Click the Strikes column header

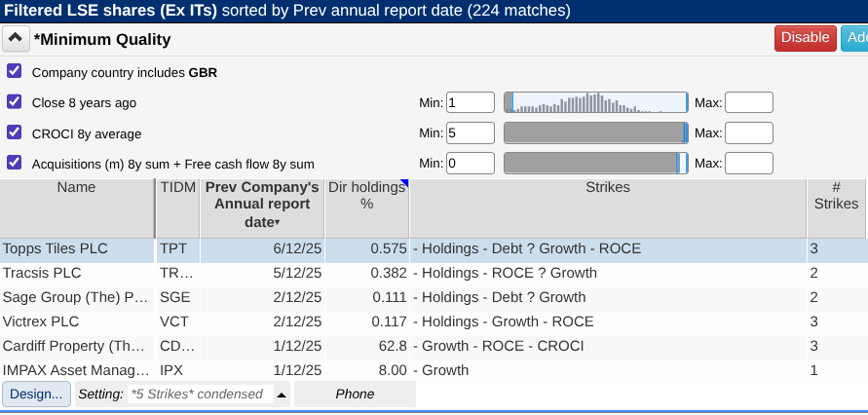(607, 187)
